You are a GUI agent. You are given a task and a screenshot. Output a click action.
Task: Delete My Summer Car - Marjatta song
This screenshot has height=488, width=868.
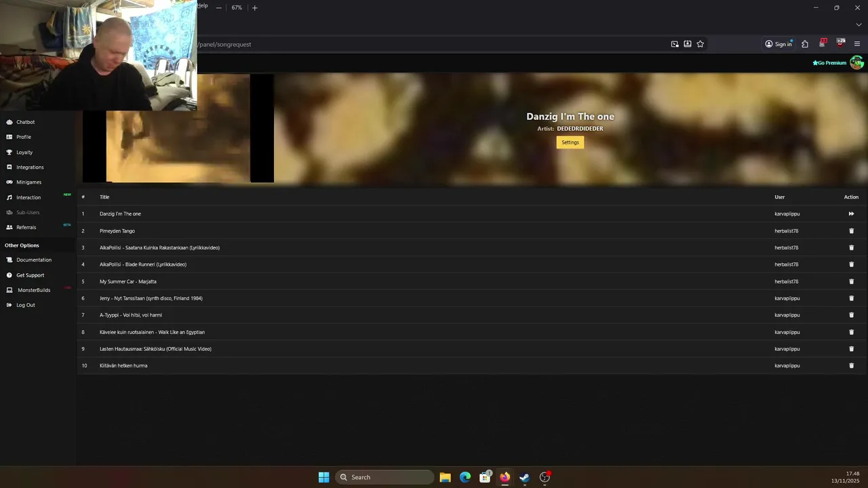point(852,281)
